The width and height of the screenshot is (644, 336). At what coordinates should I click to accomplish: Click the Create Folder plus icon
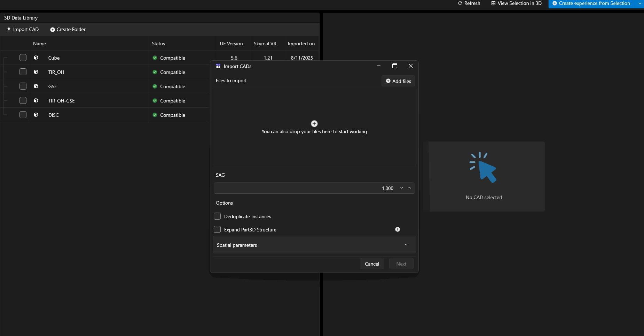coord(53,30)
